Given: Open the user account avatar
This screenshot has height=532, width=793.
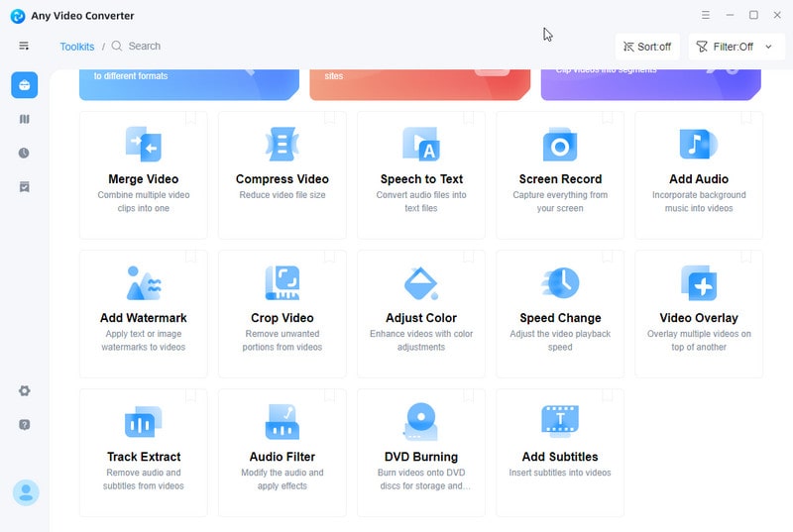Looking at the screenshot, I should pos(26,492).
